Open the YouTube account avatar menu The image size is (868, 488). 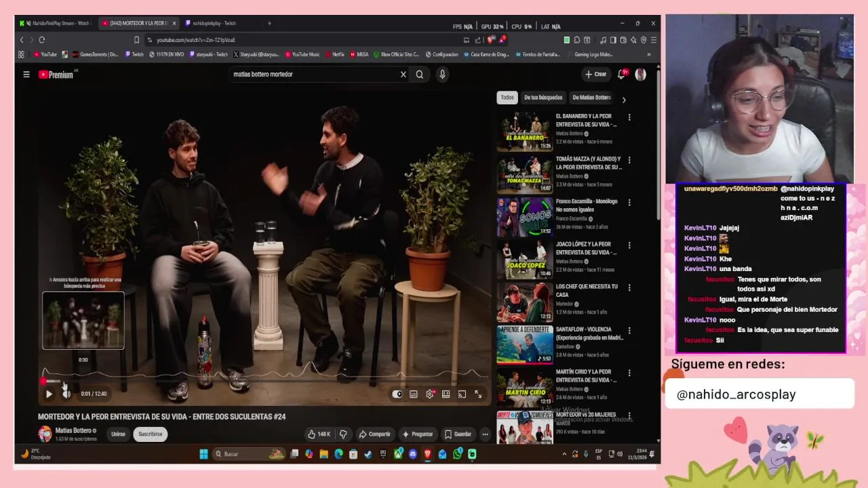pyautogui.click(x=641, y=75)
